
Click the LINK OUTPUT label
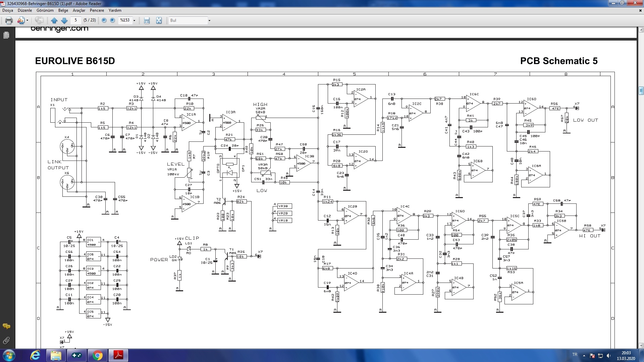pos(58,165)
